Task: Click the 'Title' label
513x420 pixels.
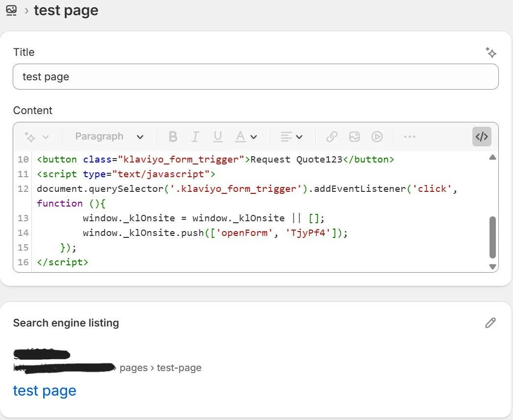Action: point(24,52)
